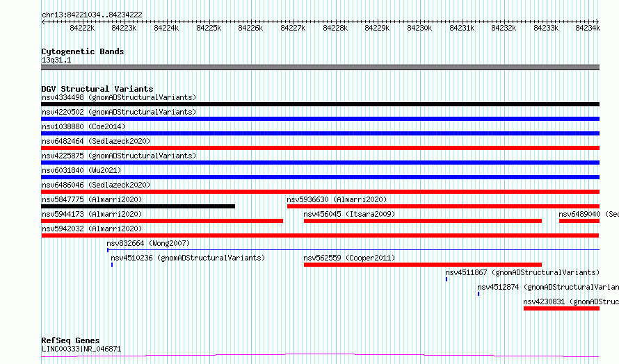619x364 pixels.
Task: Click the DGV Structural Variants track title
Action: pos(97,89)
